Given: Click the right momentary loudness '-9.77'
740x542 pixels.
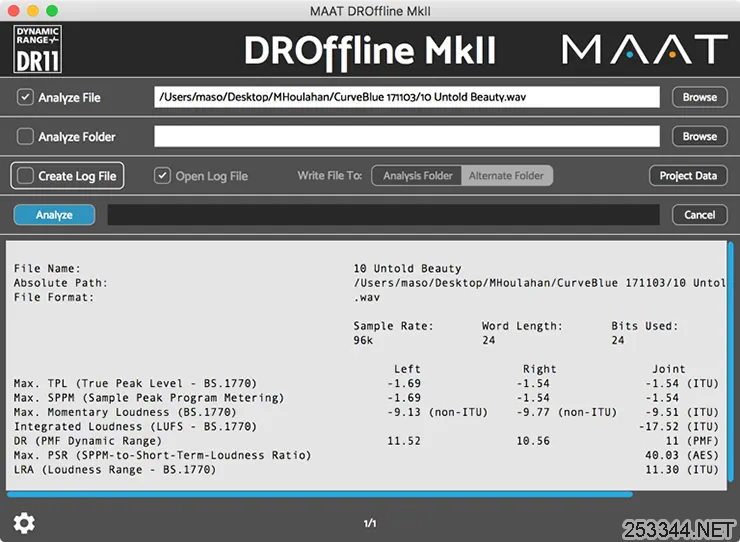Looking at the screenshot, I should click(533, 412).
